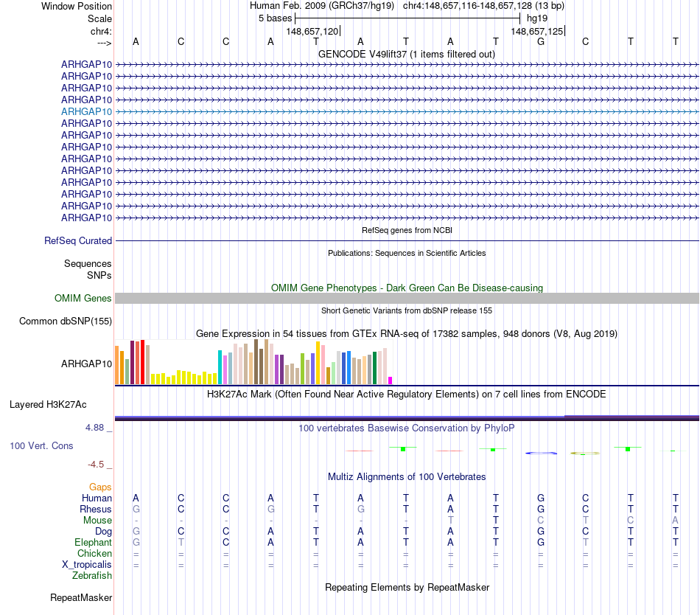
Task: Click ARHGAP10 label beside GTEx bar chart
Action: click(87, 364)
